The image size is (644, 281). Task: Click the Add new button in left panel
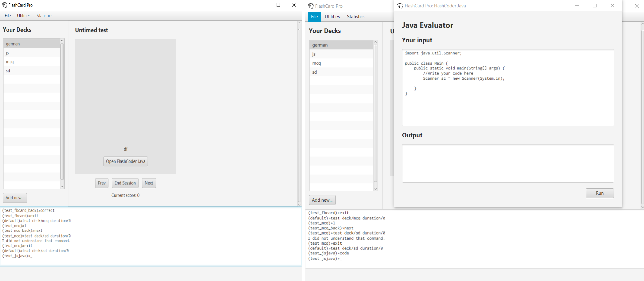pyautogui.click(x=15, y=197)
